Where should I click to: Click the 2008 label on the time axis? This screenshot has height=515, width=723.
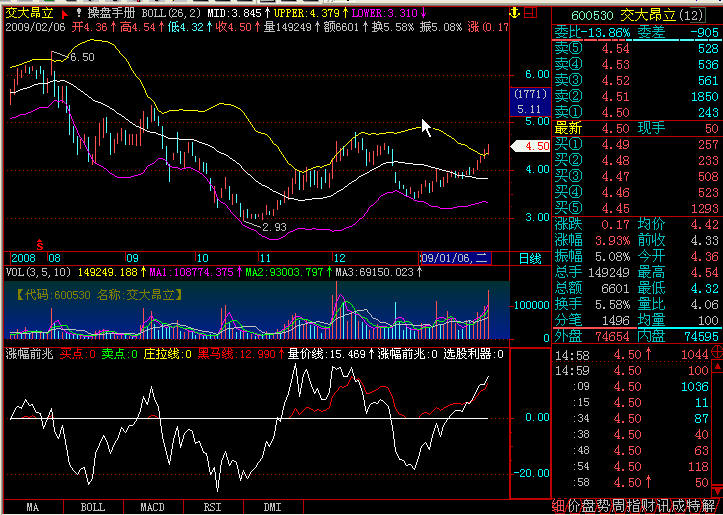[x=24, y=258]
